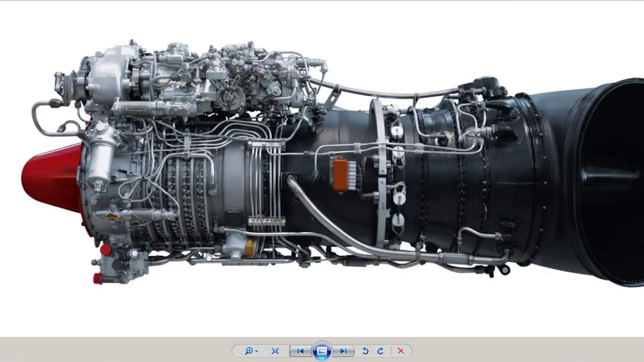The height and width of the screenshot is (362, 644).
Task: Rotate the image counterclockwise
Action: (365, 351)
